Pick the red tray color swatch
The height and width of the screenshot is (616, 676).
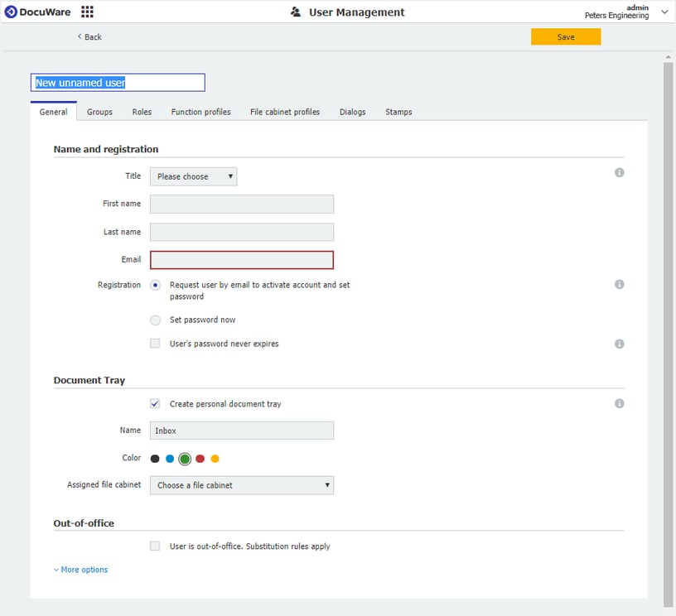click(x=200, y=459)
